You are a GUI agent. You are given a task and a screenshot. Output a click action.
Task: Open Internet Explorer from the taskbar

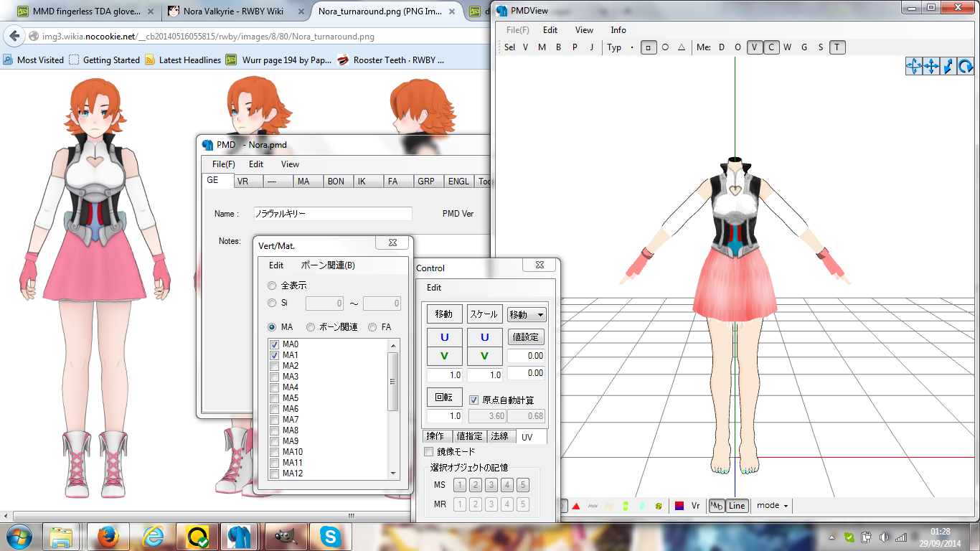click(x=151, y=536)
